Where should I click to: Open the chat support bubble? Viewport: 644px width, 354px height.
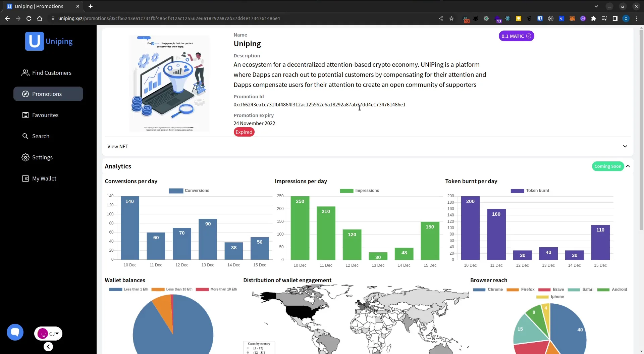[x=15, y=332]
